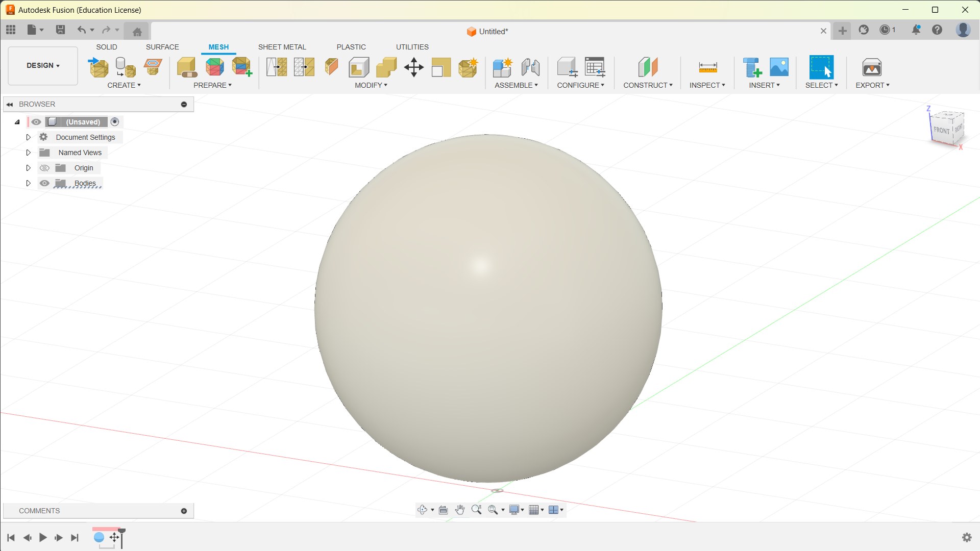Click the Insert Mesh icon
Image resolution: width=980 pixels, height=551 pixels.
99,67
